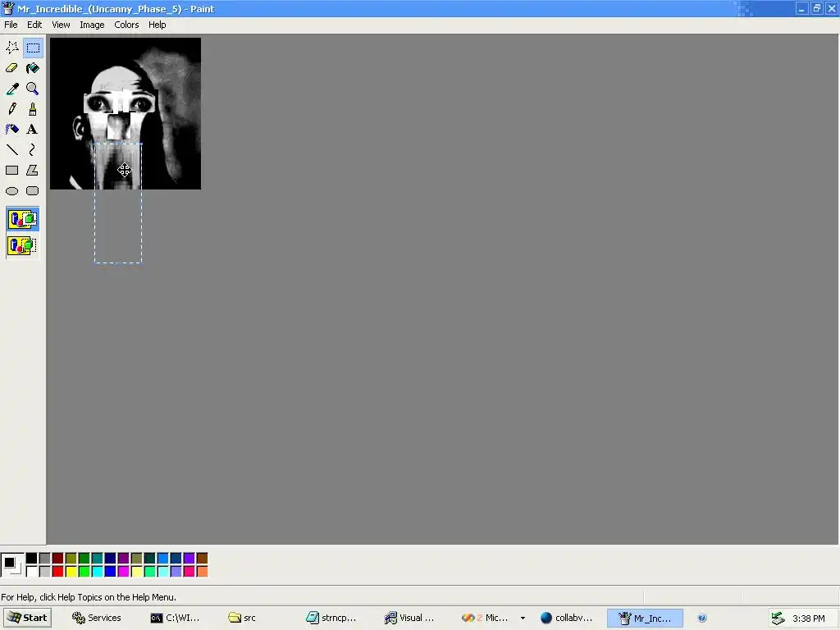
Task: Switch to the strncp... taskbar window
Action: pyautogui.click(x=331, y=618)
